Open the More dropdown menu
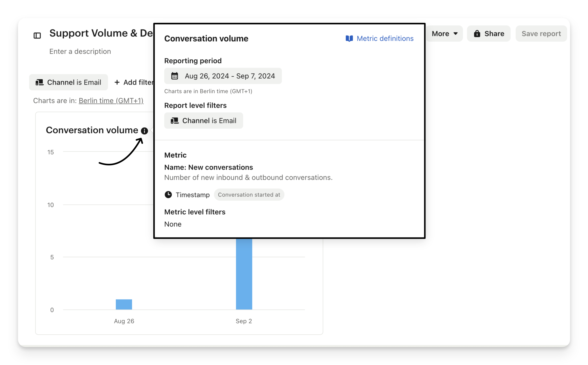588x365 pixels. click(x=444, y=34)
